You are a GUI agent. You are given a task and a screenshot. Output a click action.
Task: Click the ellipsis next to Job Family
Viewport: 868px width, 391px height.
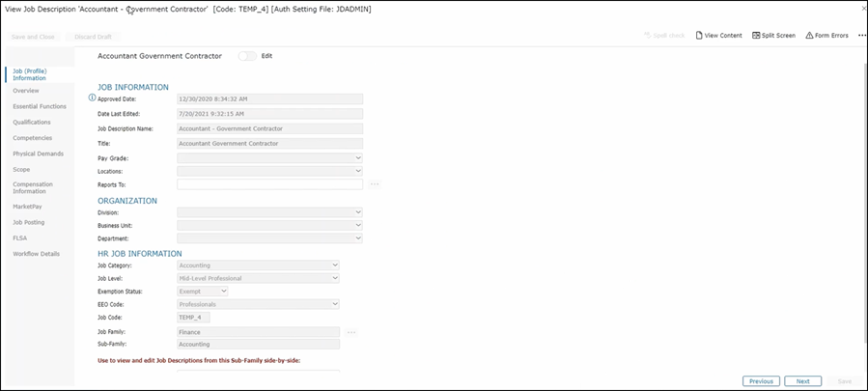coord(351,332)
